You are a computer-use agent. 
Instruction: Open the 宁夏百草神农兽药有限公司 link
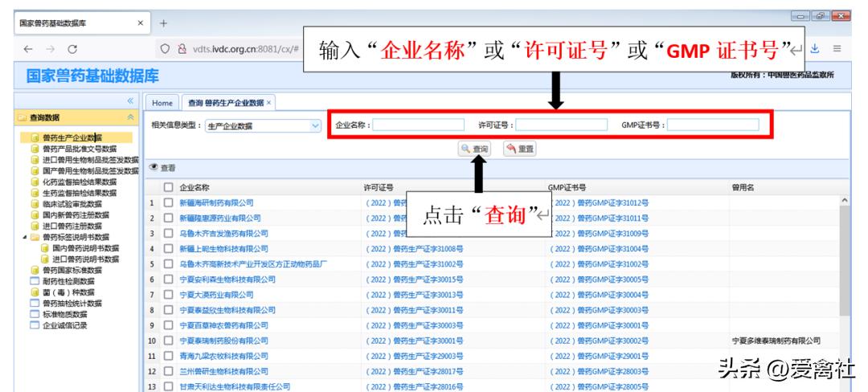click(223, 325)
